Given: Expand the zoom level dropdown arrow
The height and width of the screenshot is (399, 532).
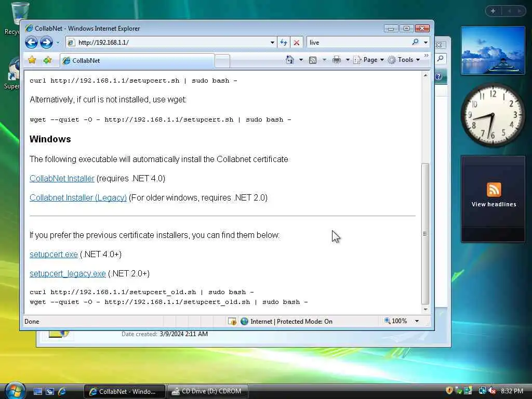Looking at the screenshot, I should coord(417,321).
